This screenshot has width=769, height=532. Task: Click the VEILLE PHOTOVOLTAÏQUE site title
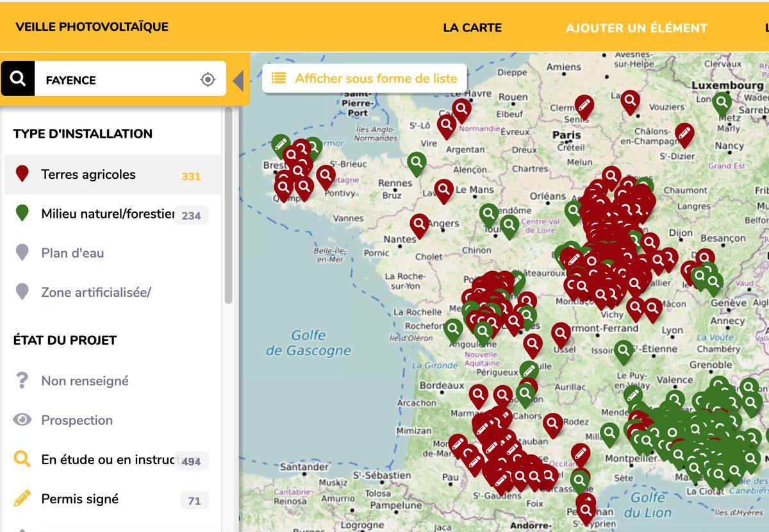point(92,27)
